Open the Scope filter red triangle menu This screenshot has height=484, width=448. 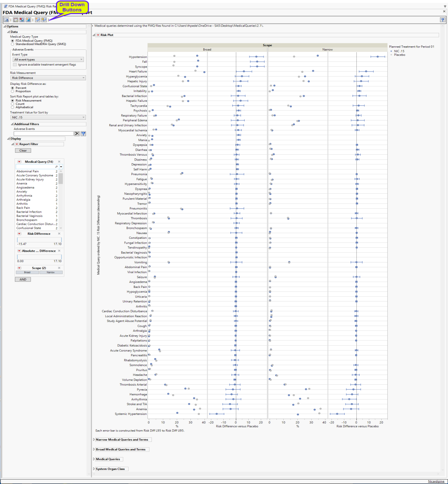(19, 268)
